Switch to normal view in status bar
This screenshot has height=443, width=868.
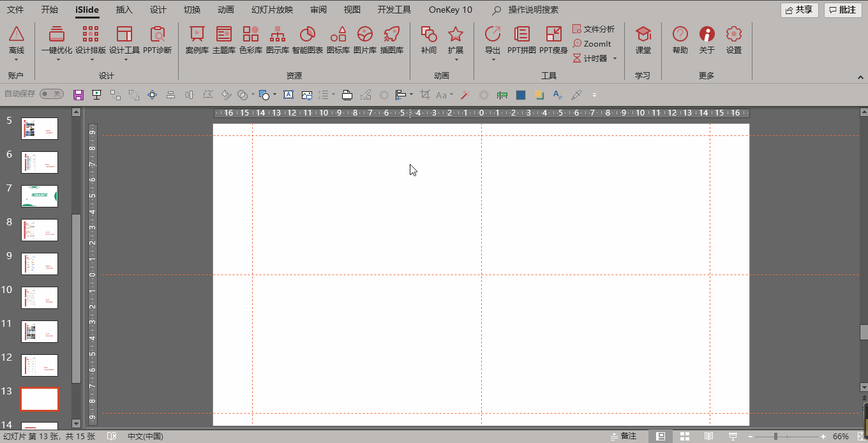tap(661, 436)
